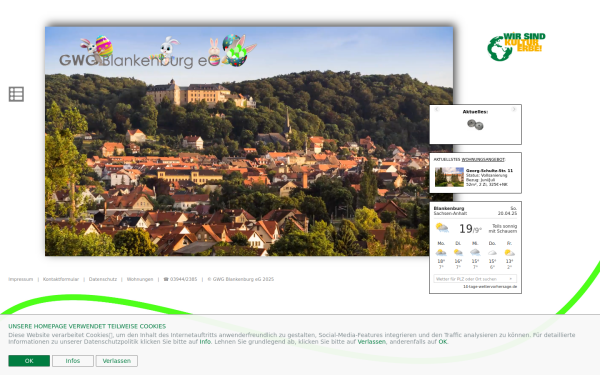The width and height of the screenshot is (600, 375).
Task: Click the phone number 03944/2385
Action: coord(180,279)
